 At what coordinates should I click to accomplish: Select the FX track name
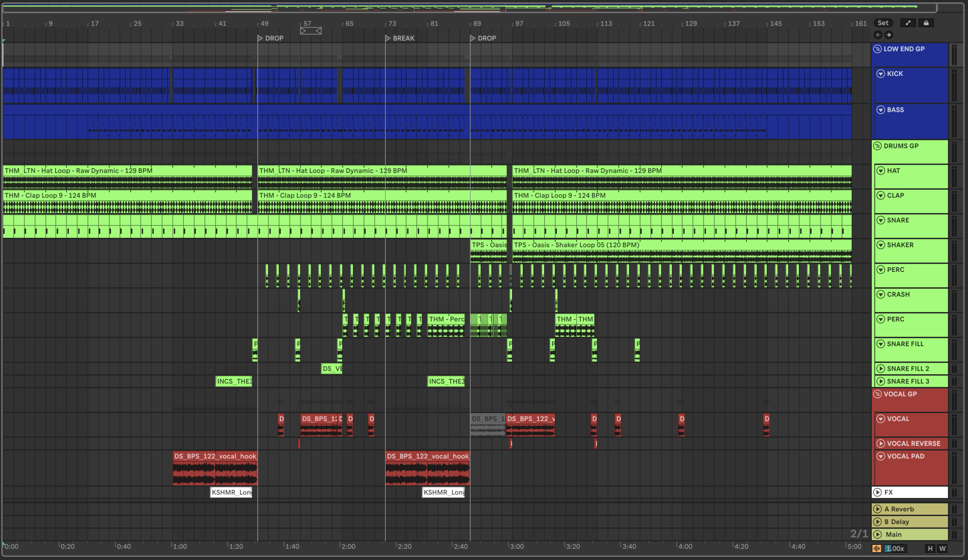point(888,492)
